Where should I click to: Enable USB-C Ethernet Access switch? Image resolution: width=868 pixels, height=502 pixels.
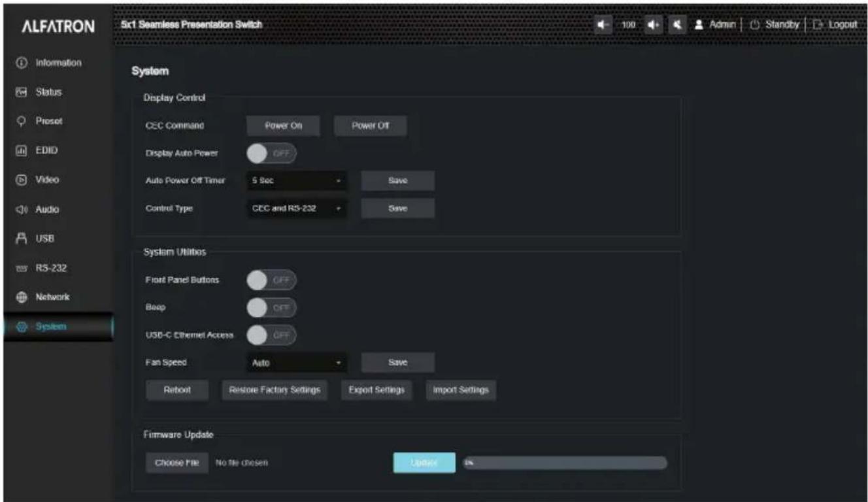(271, 335)
